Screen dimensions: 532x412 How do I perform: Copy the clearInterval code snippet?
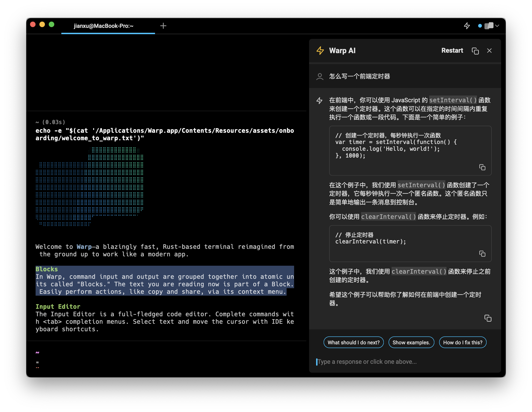[482, 254]
